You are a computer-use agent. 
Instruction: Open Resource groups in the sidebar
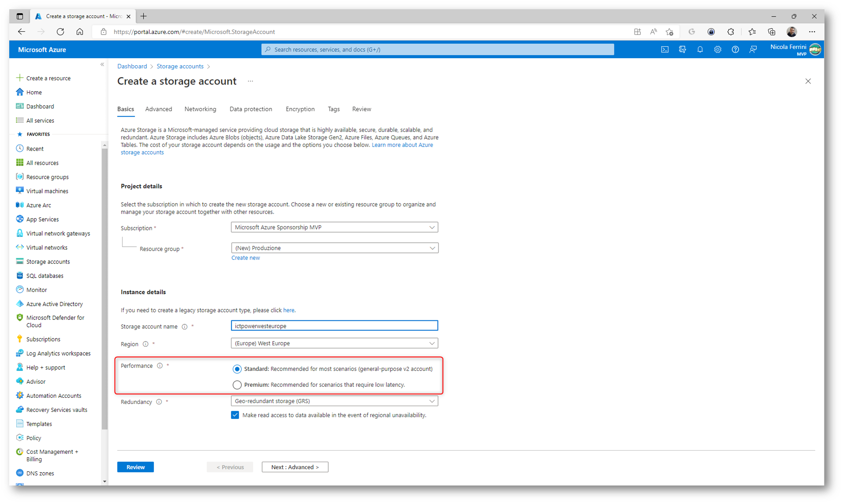47,177
